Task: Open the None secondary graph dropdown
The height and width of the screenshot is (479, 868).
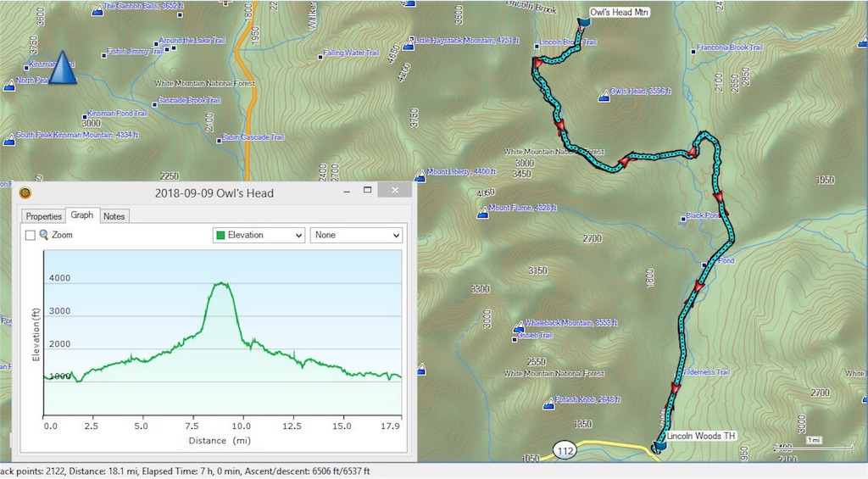Action: 356,236
